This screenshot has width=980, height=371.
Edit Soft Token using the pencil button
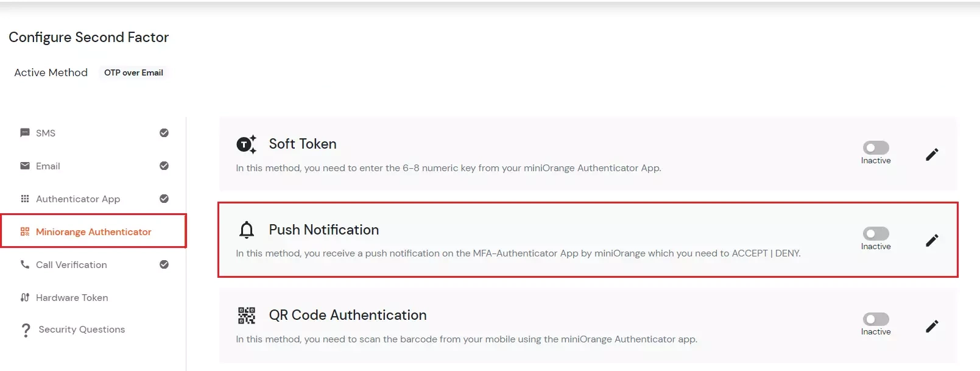click(932, 154)
